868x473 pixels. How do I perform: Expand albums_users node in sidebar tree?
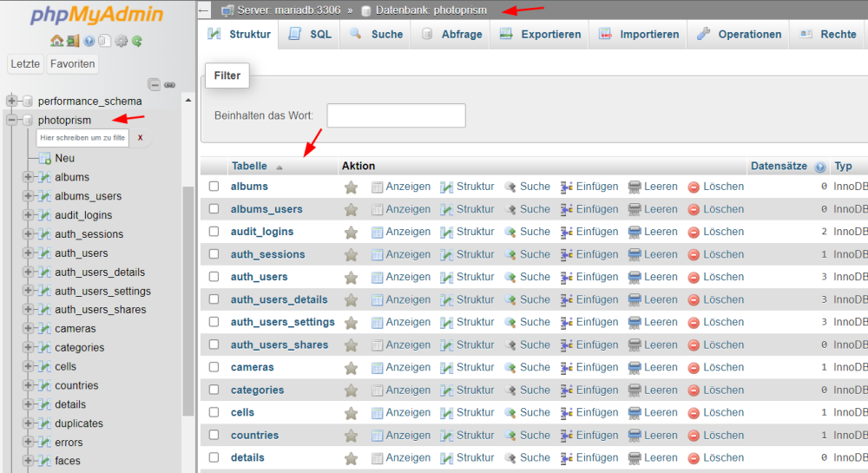28,196
